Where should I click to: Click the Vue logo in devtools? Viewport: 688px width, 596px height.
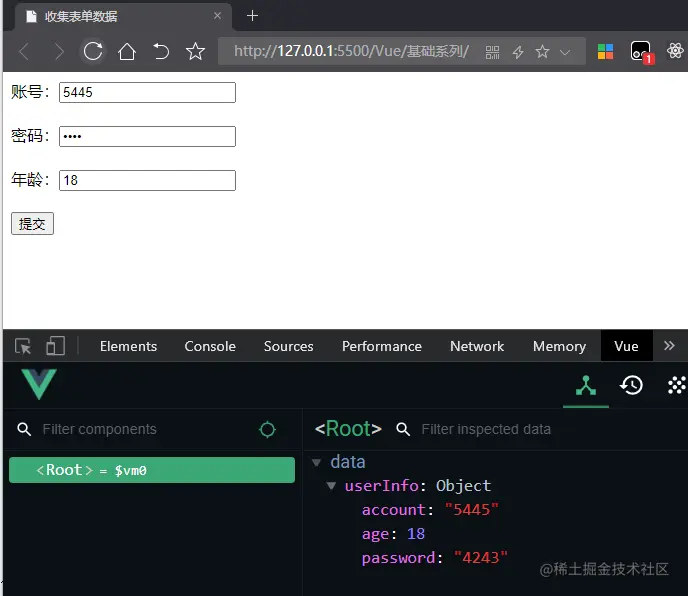(39, 384)
